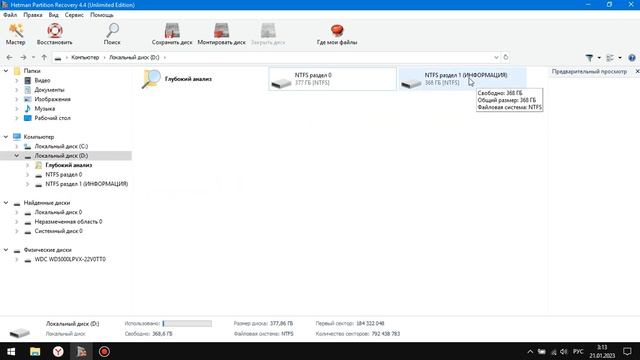Click the blue help question icon
Screen dimensions: 640x360
(x=632, y=58)
